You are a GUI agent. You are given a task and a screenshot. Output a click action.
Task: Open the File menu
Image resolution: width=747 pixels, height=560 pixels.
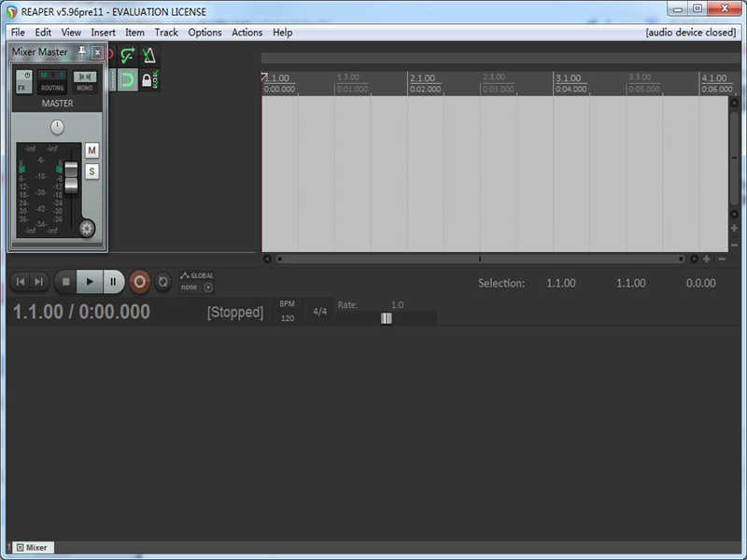(x=18, y=33)
